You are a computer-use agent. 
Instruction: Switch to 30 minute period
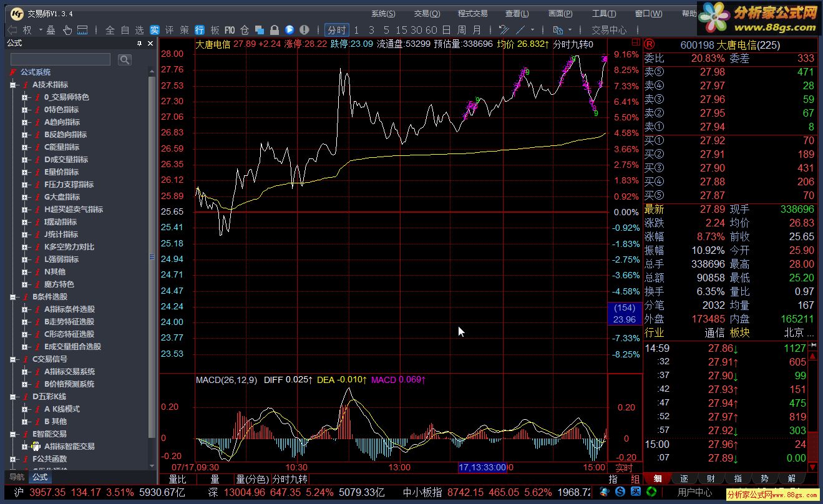(x=416, y=30)
